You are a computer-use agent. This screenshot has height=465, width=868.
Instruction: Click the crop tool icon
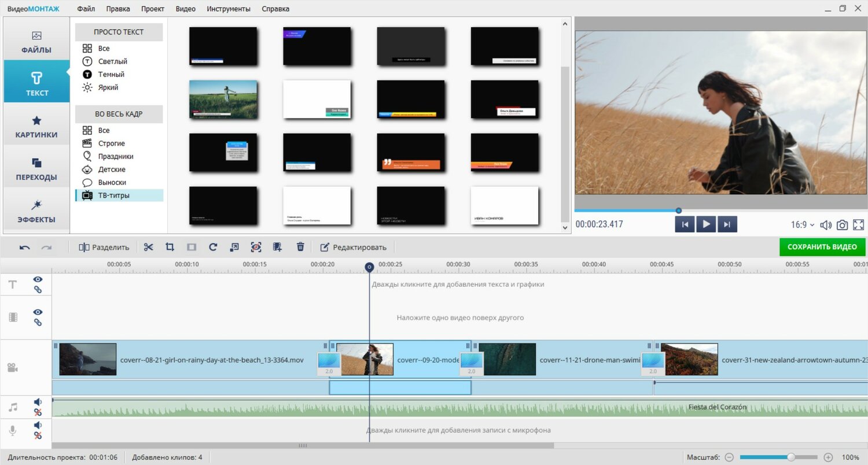pos(170,247)
